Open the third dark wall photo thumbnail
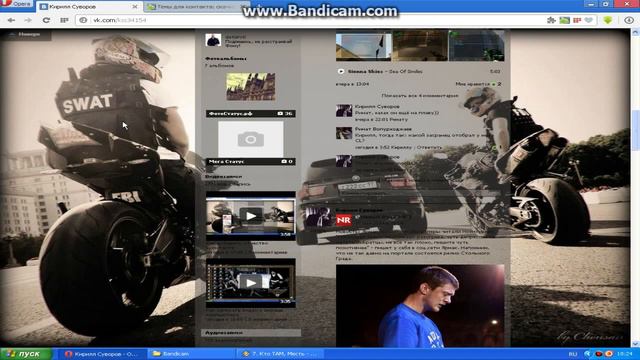 [476, 46]
